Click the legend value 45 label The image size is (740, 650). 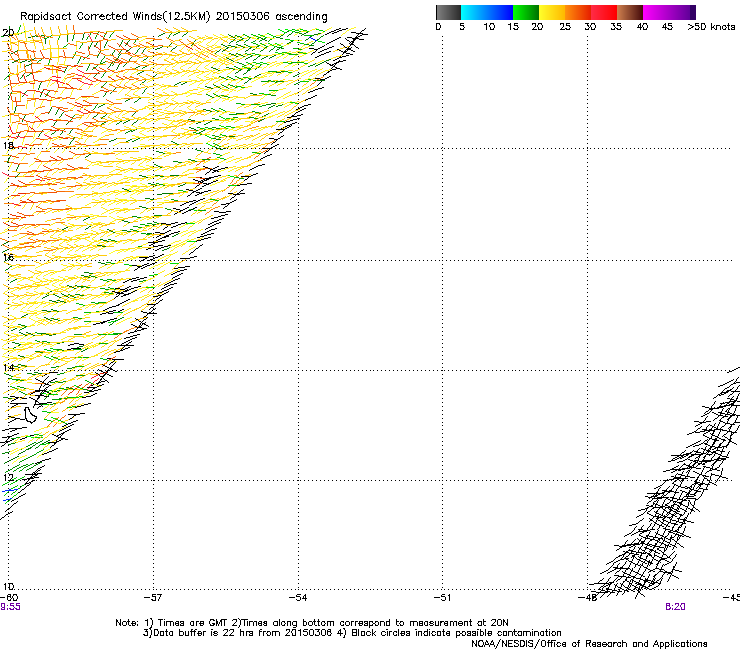pyautogui.click(x=667, y=27)
